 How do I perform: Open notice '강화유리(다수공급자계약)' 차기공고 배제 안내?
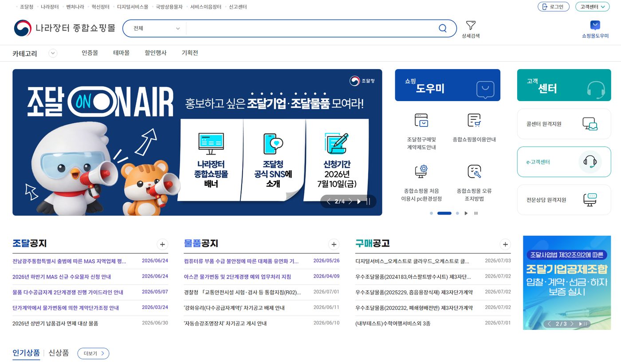234,308
